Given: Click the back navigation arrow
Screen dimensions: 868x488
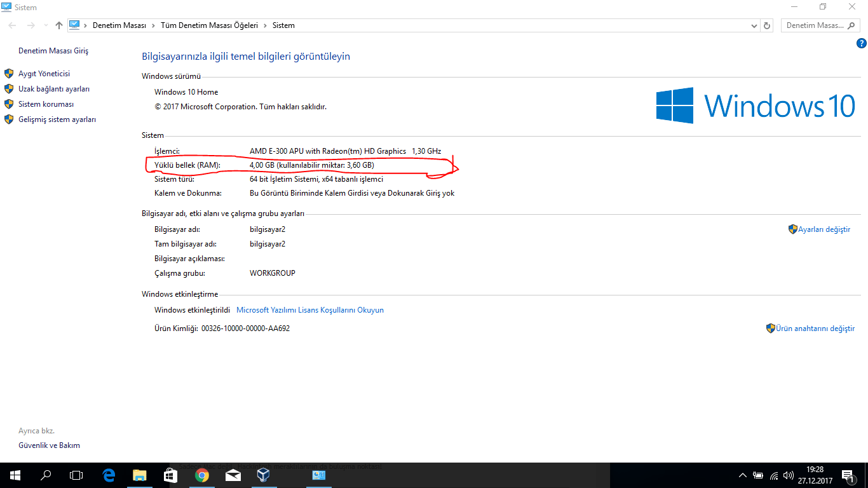Looking at the screenshot, I should click(x=13, y=25).
